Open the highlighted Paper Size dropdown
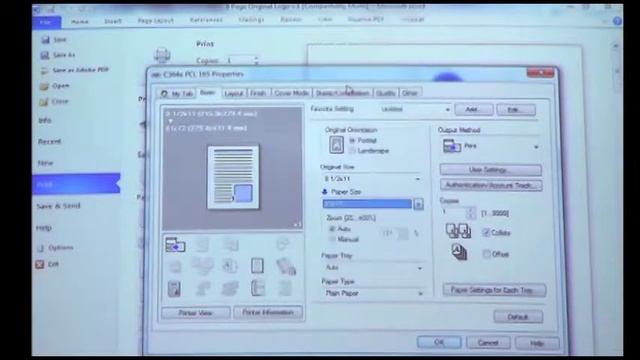 tap(373, 204)
